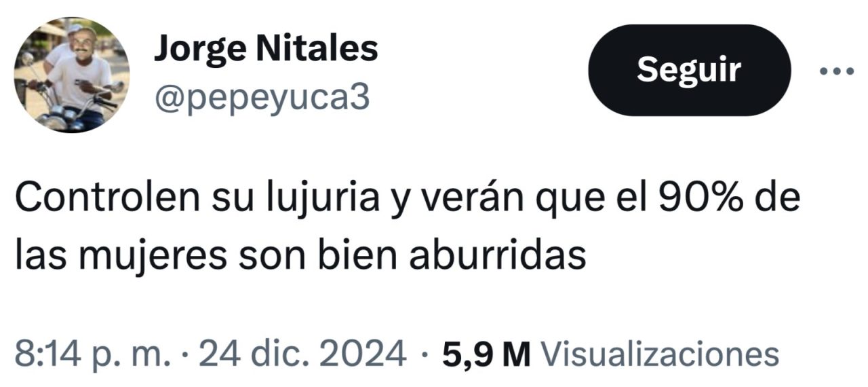This screenshot has height=387, width=868.
Task: Click the tweet line ending with aburridas
Action: click(300, 257)
